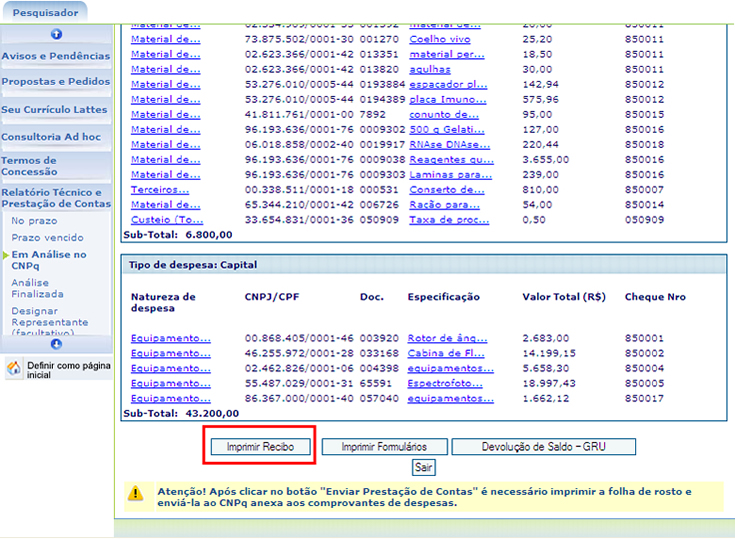The width and height of the screenshot is (735, 539).
Task: Click 'Equipamento...' link for cheque 850002
Action: (x=171, y=353)
